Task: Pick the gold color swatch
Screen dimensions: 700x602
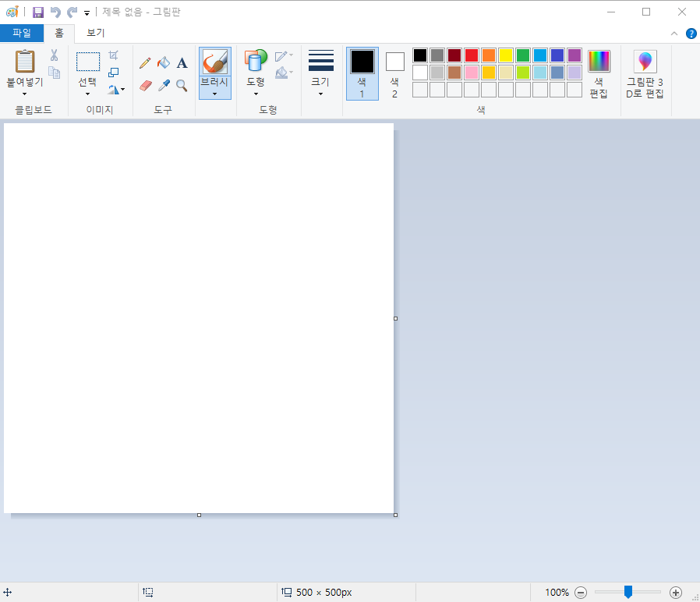Action: tap(489, 73)
